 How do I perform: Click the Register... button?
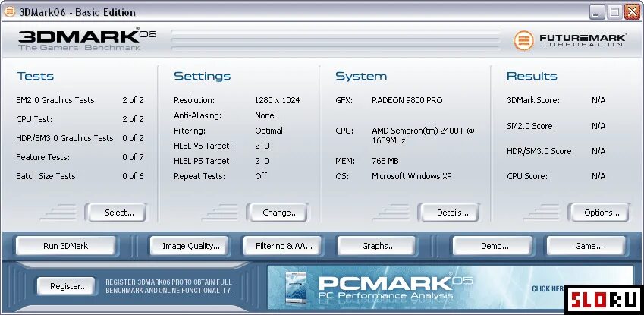click(66, 286)
